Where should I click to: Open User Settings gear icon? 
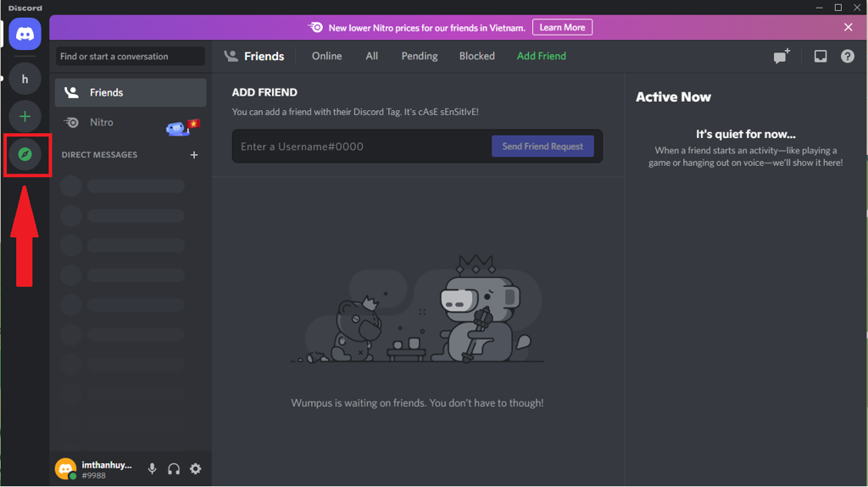196,468
